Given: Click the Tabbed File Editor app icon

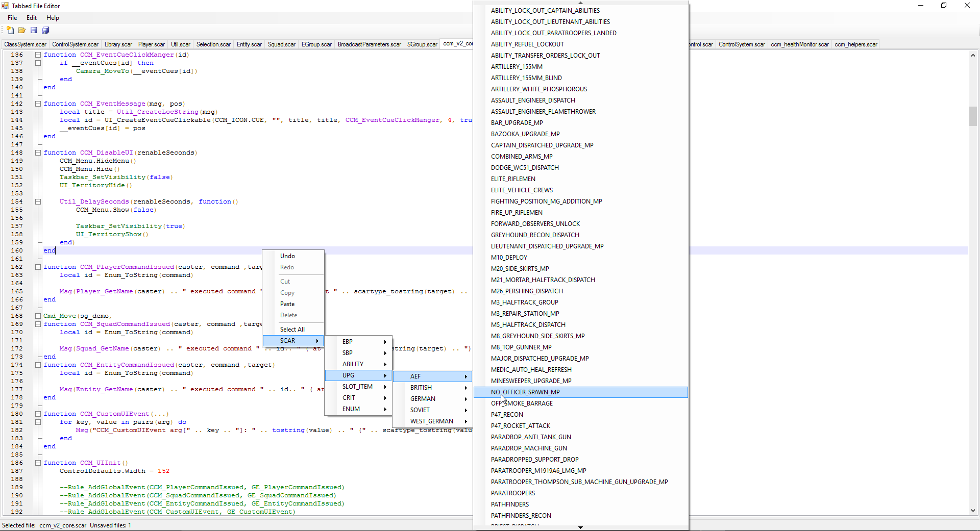Looking at the screenshot, I should (5, 6).
